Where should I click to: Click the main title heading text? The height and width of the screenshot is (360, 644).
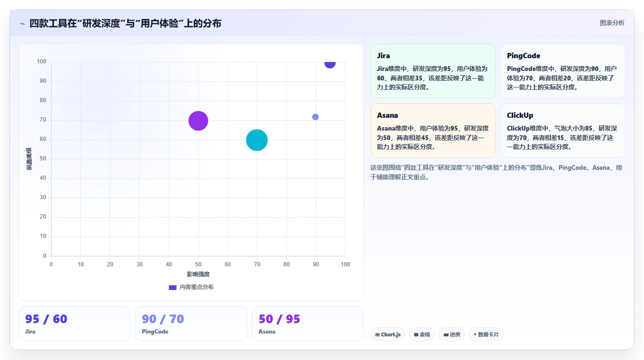point(125,23)
